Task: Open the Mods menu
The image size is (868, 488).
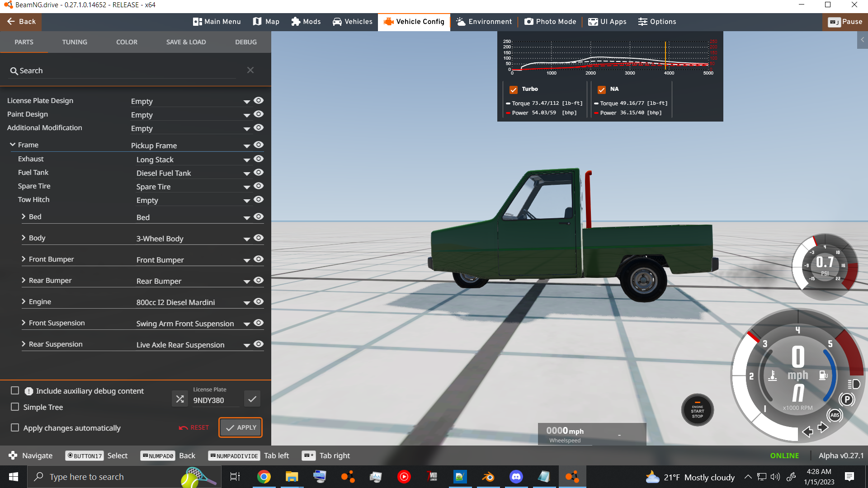Action: tap(306, 22)
